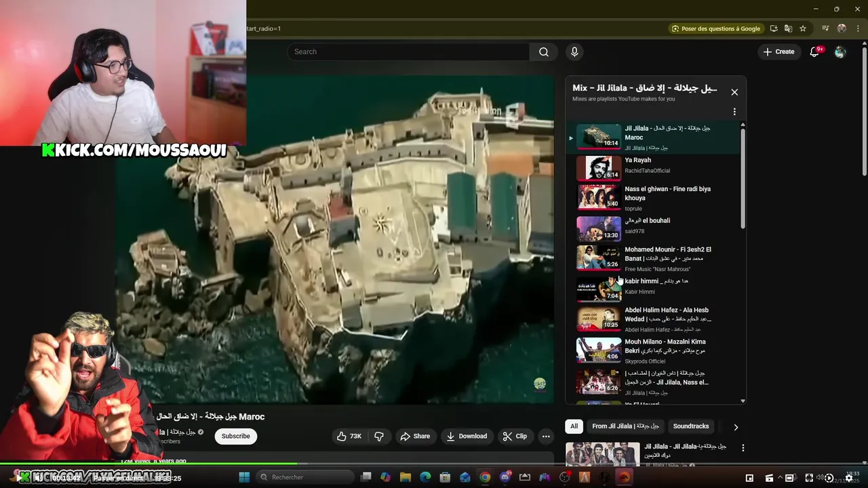Open Chrome media control icon
Viewport: 868px width, 488px height.
825,28
